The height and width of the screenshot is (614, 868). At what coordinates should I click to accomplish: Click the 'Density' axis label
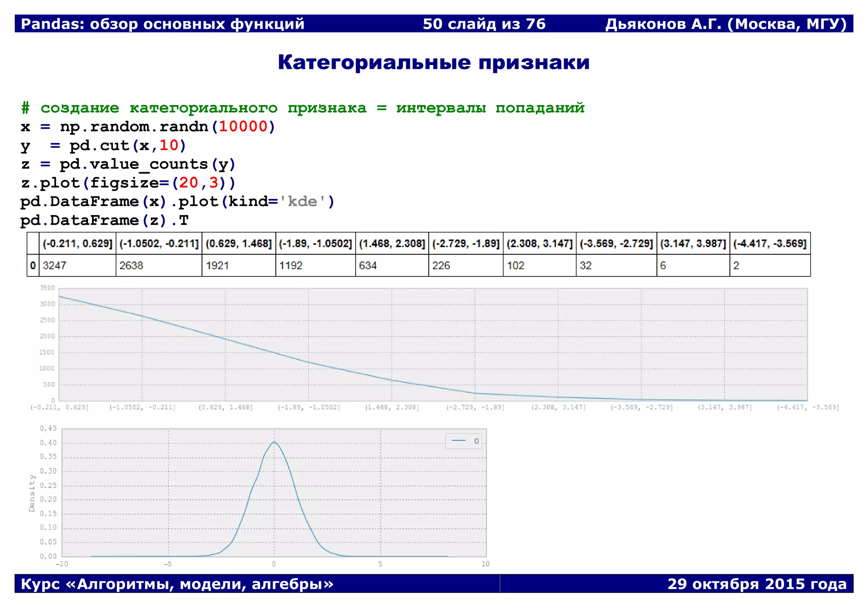[32, 493]
